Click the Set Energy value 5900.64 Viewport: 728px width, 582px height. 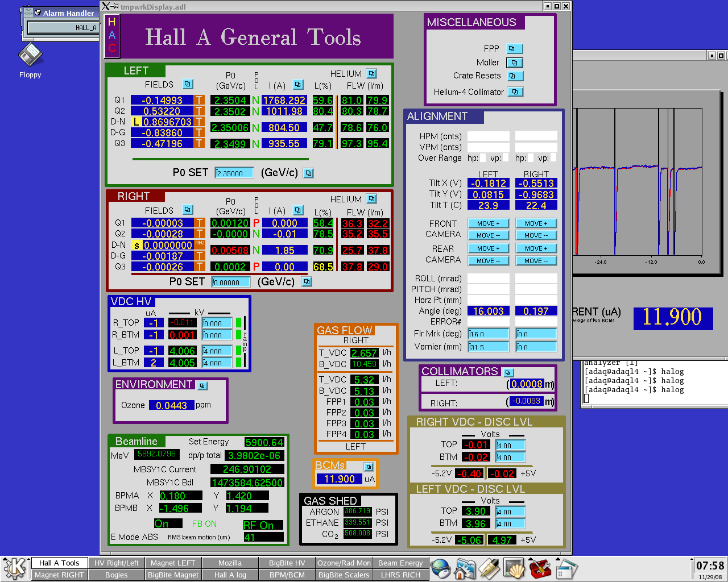pyautogui.click(x=264, y=442)
